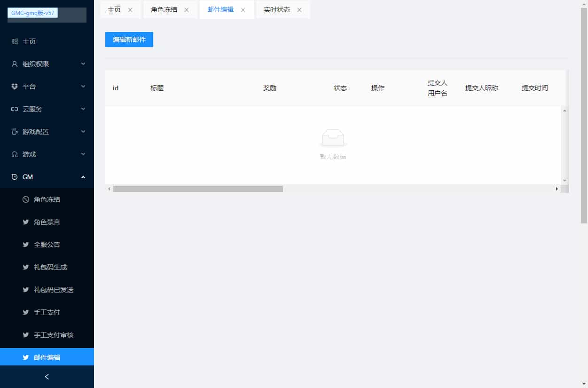
Task: Collapse the sidebar with the left arrow
Action: click(x=47, y=377)
